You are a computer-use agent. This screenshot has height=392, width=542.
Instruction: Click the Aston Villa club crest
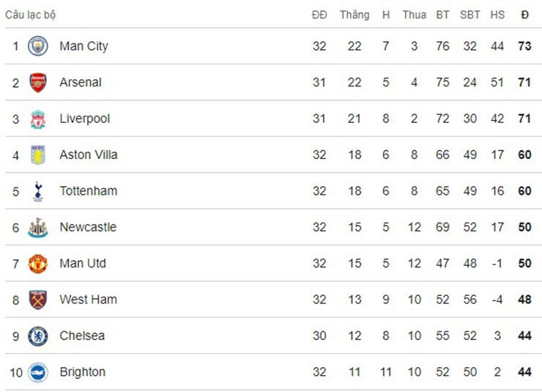pyautogui.click(x=37, y=155)
